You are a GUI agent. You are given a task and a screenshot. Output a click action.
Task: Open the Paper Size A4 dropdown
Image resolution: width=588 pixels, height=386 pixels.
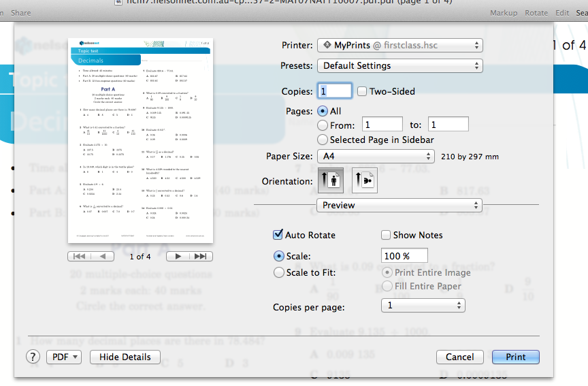point(376,156)
